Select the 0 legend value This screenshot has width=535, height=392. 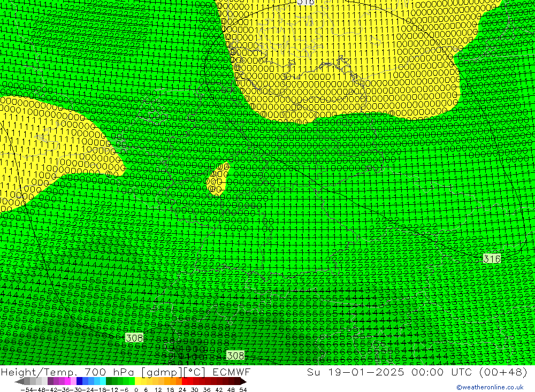(136, 390)
